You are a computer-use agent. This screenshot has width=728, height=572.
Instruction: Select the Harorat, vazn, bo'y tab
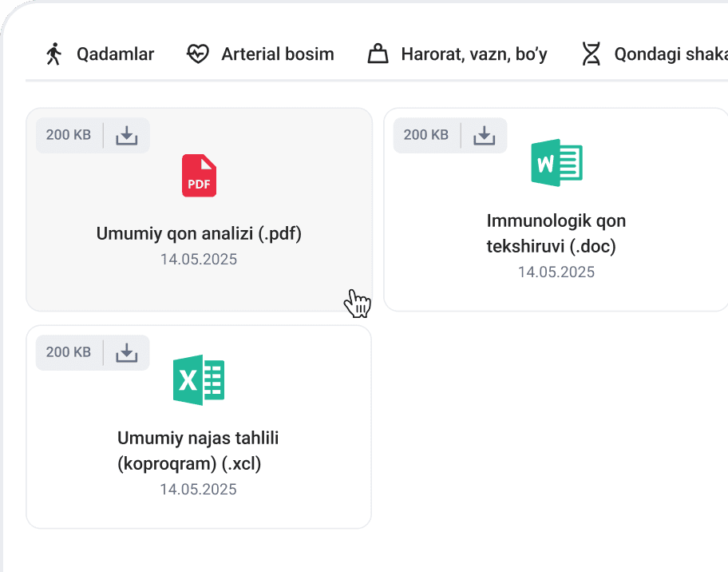point(473,54)
